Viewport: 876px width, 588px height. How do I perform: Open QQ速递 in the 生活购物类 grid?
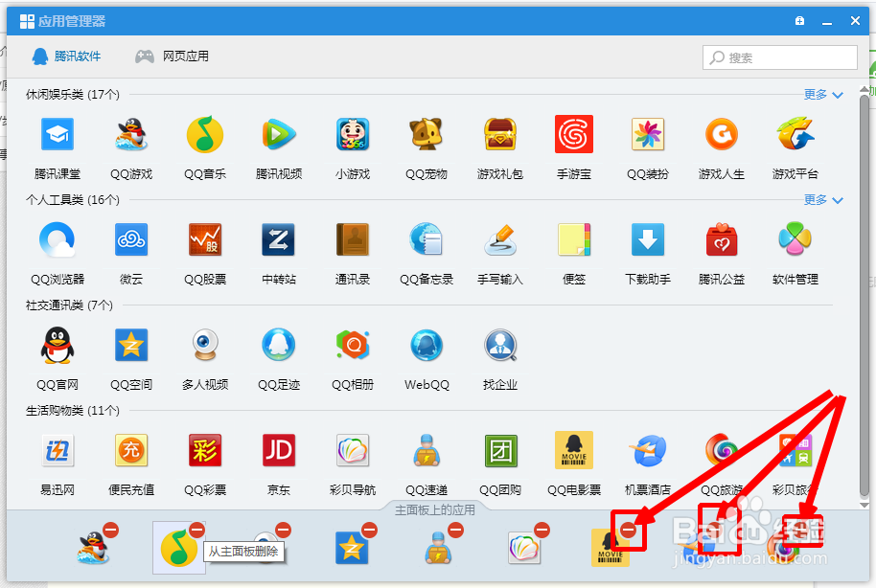pos(426,450)
